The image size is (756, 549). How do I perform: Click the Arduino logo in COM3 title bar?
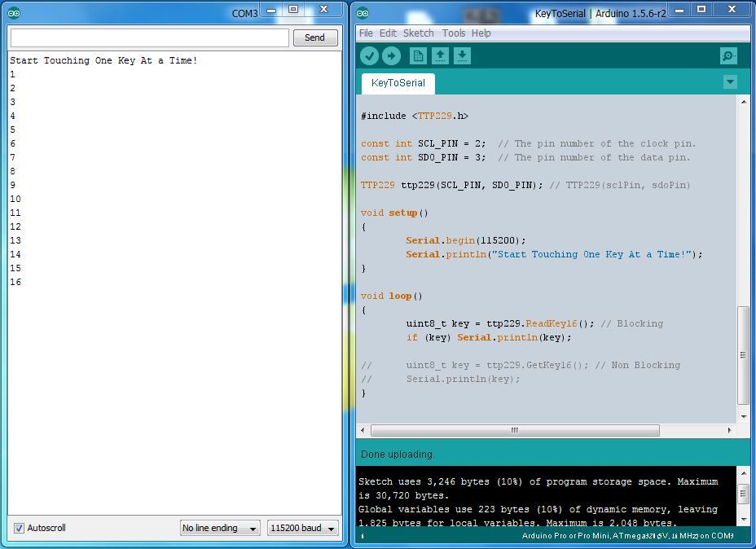(14, 13)
